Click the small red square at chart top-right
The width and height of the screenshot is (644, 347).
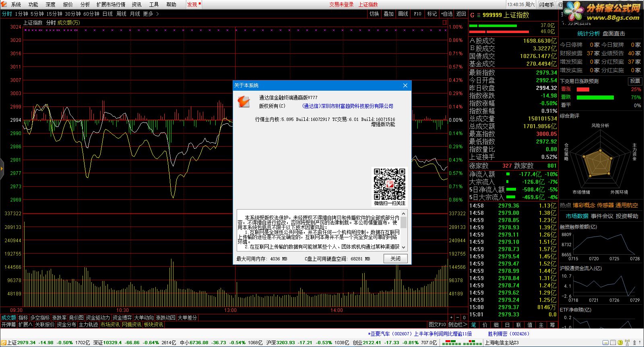pos(445,23)
